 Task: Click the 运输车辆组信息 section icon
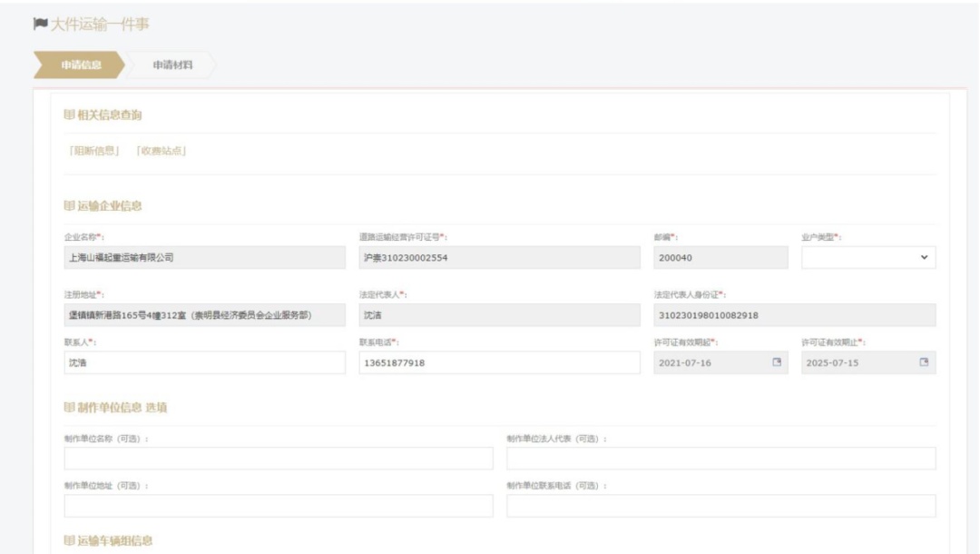coord(68,541)
